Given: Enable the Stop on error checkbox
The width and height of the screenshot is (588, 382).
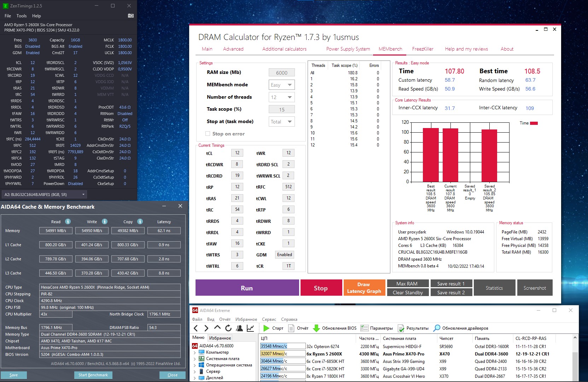Looking at the screenshot, I should point(208,134).
